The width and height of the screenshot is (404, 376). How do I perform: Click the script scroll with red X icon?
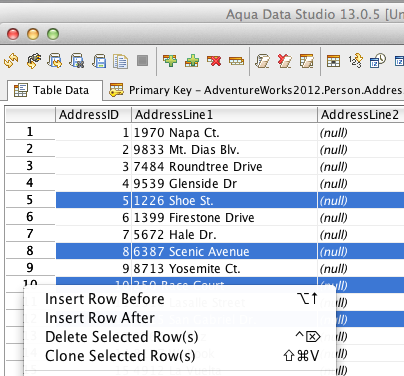(285, 61)
